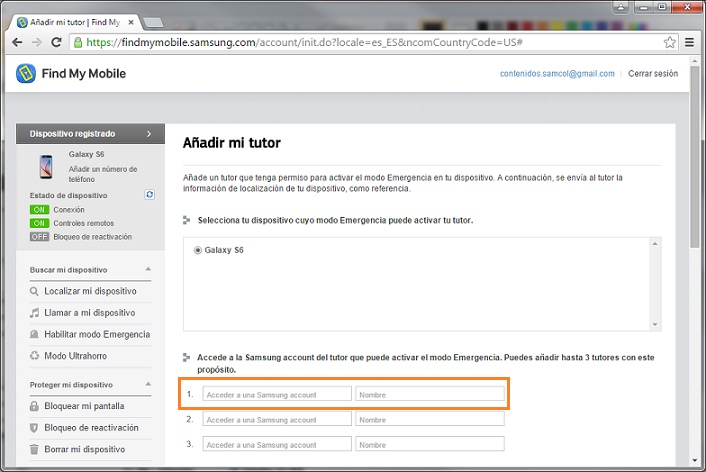Open the Chrome hamburger menu

689,42
